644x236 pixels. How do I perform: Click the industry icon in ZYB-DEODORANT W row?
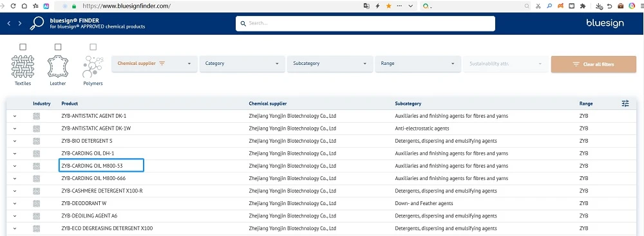37,204
